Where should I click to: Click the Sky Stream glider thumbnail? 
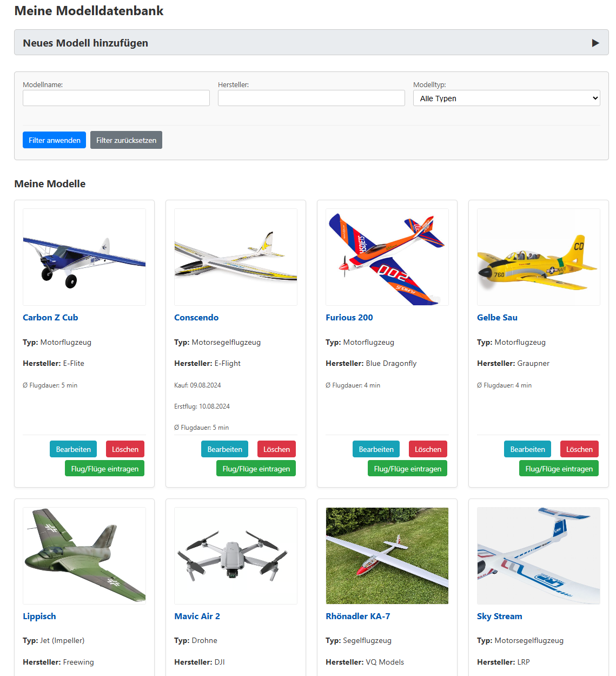pyautogui.click(x=539, y=556)
